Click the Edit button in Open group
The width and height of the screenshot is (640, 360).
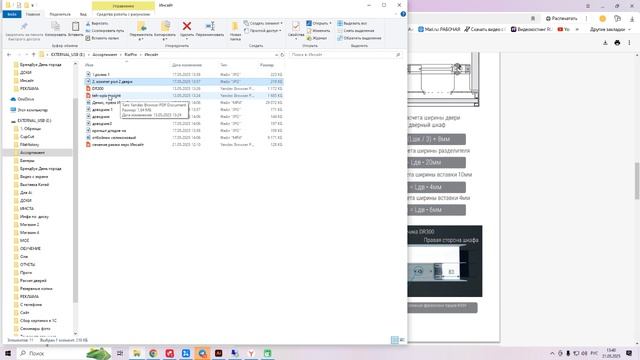click(x=318, y=31)
